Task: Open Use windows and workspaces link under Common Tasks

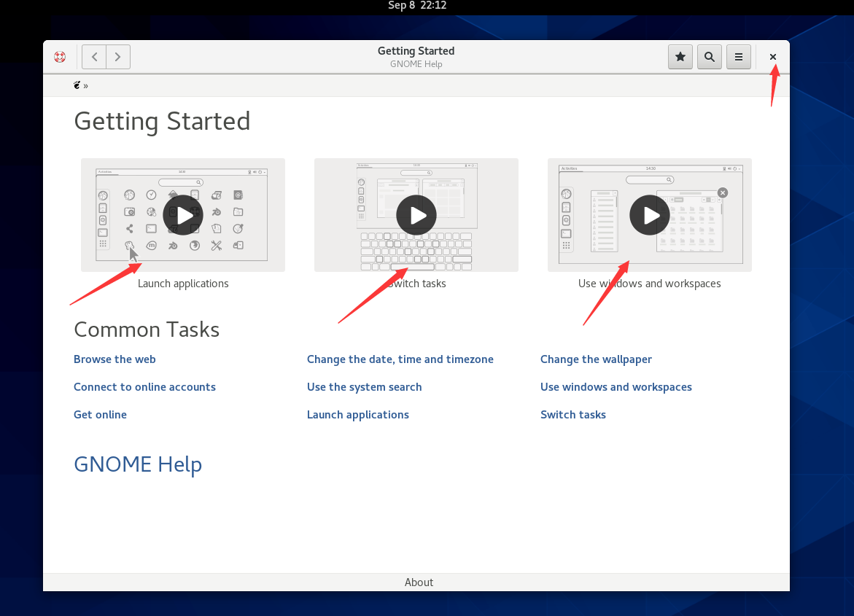Action: pyautogui.click(x=616, y=387)
